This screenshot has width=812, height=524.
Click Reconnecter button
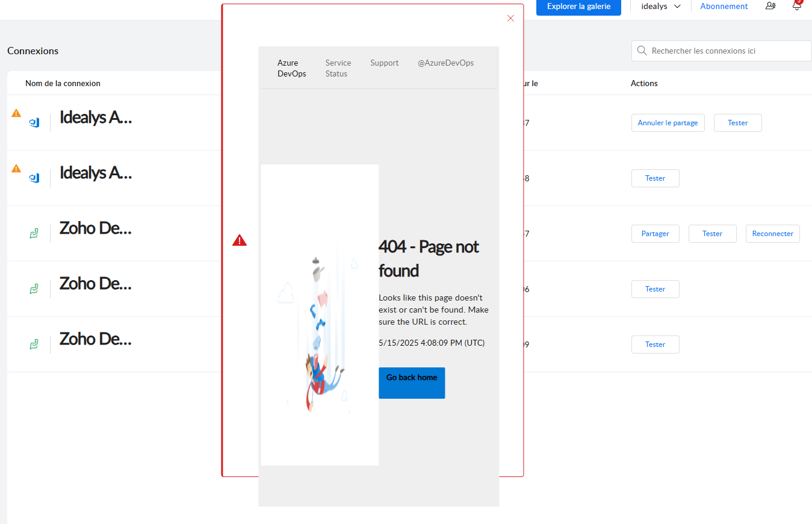[x=772, y=234]
